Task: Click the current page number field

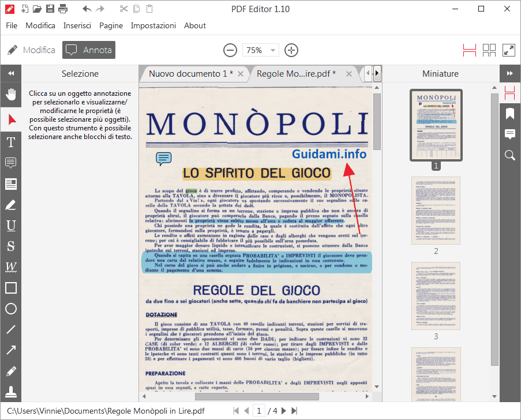Action: [259, 411]
